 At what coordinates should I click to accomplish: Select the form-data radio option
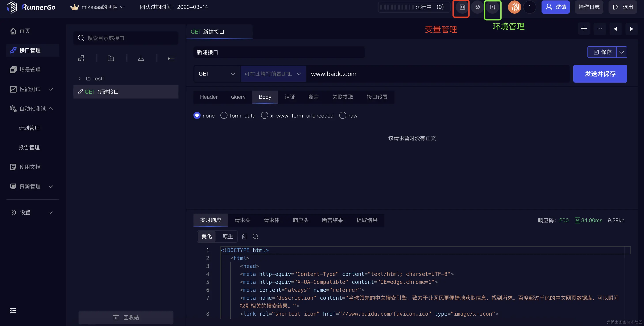click(x=224, y=116)
